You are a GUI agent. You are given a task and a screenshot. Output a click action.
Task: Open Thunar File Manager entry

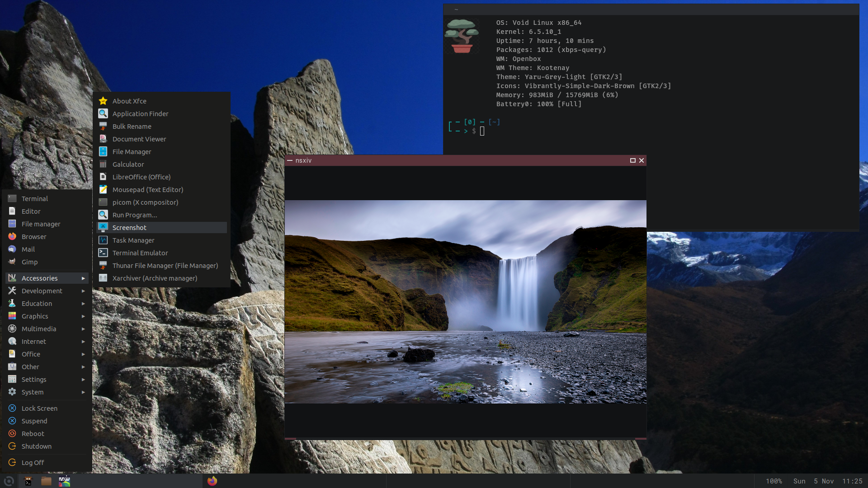162,266
